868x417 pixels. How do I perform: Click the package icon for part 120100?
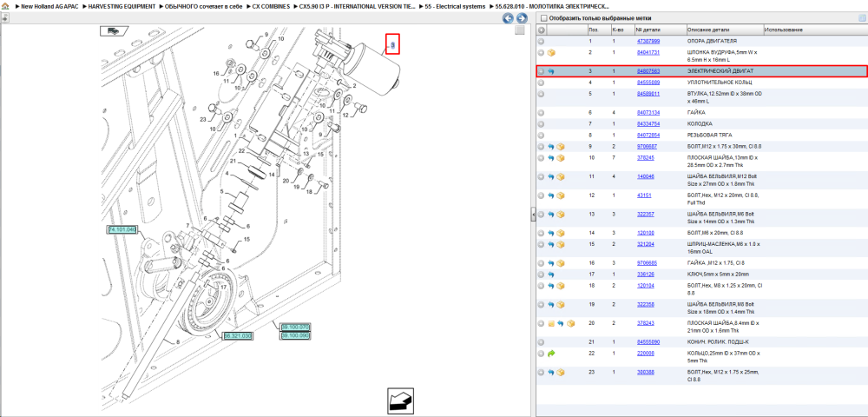[x=561, y=233]
